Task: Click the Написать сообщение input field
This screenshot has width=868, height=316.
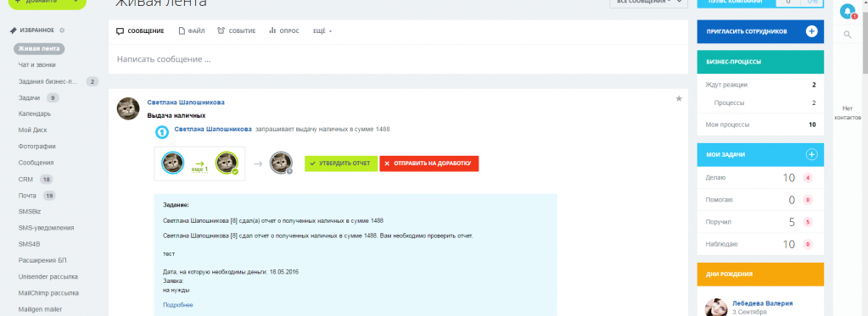Action: click(398, 59)
